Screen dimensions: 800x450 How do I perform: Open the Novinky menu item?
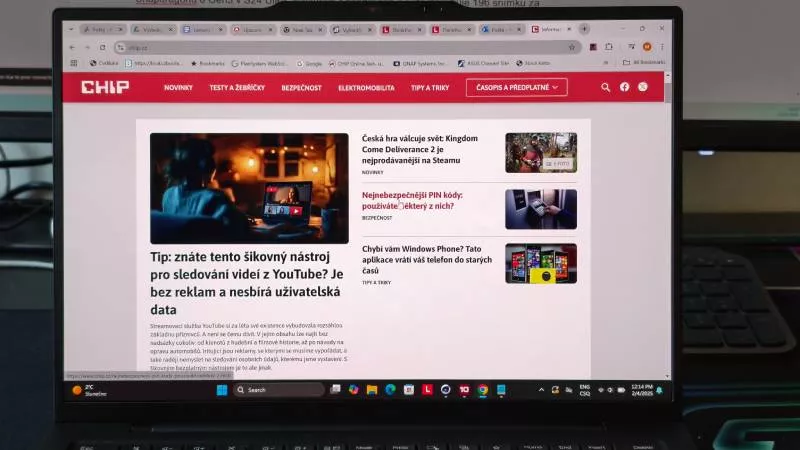coord(178,88)
